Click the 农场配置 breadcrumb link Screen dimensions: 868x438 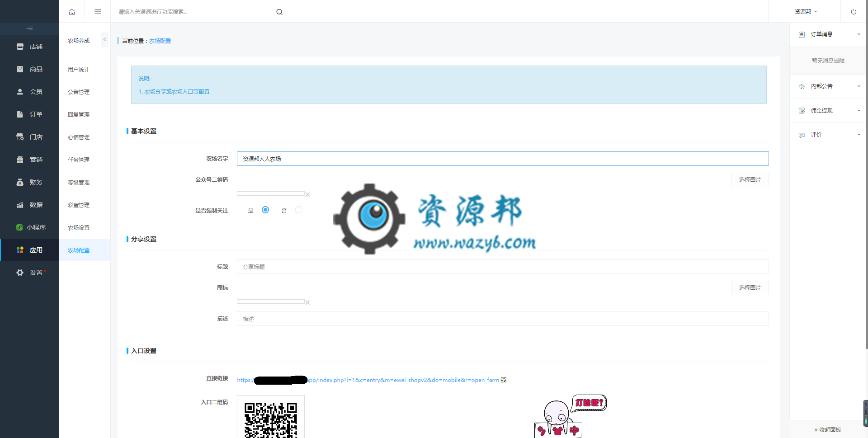coord(160,41)
